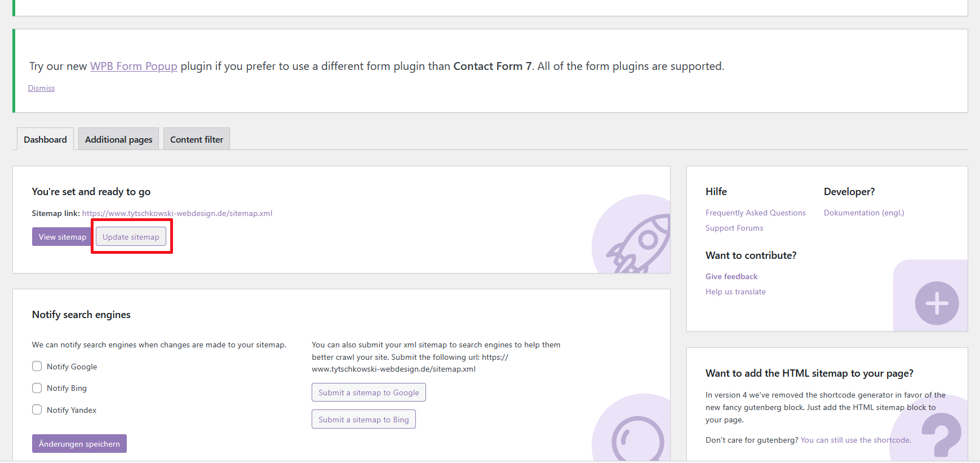Click the Update sitemap button
Screen dimensions: 980x463
[x=131, y=237]
